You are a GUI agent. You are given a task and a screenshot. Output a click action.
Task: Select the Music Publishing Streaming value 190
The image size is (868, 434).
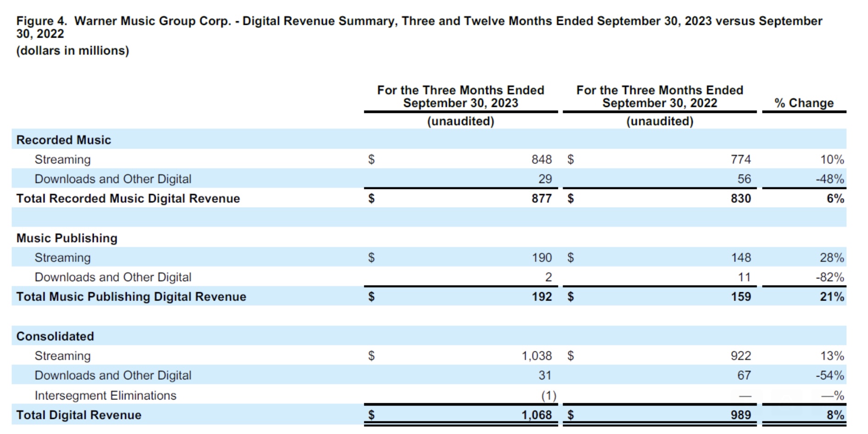(x=542, y=257)
